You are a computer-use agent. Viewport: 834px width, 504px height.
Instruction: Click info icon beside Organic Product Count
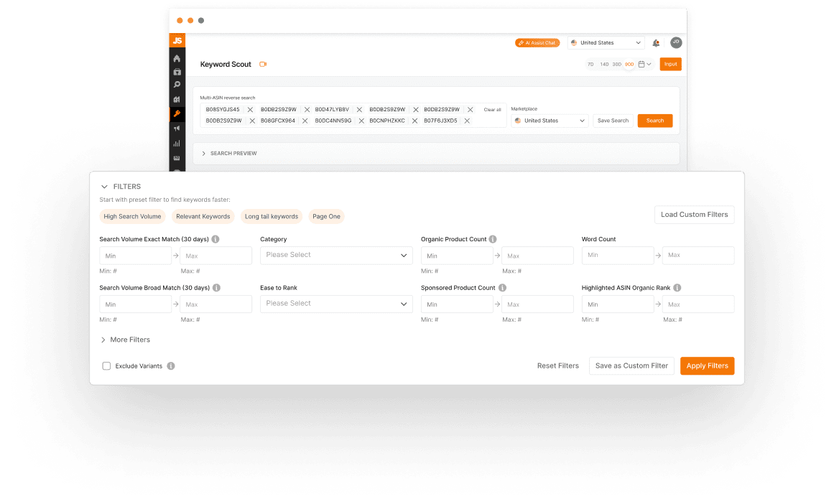[493, 239]
